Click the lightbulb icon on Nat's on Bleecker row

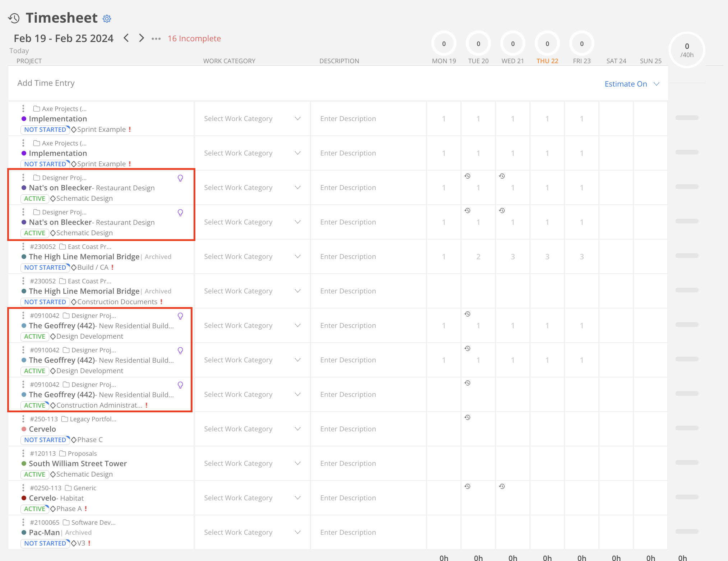tap(180, 178)
